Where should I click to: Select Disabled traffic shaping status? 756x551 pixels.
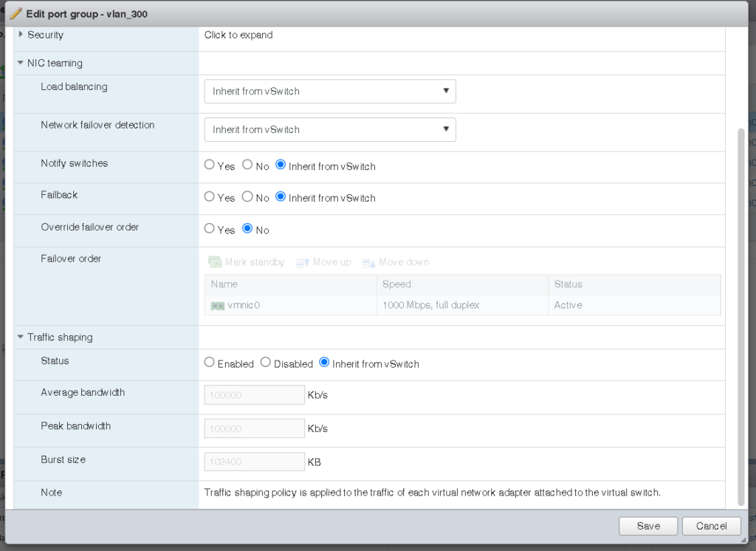[x=266, y=362]
